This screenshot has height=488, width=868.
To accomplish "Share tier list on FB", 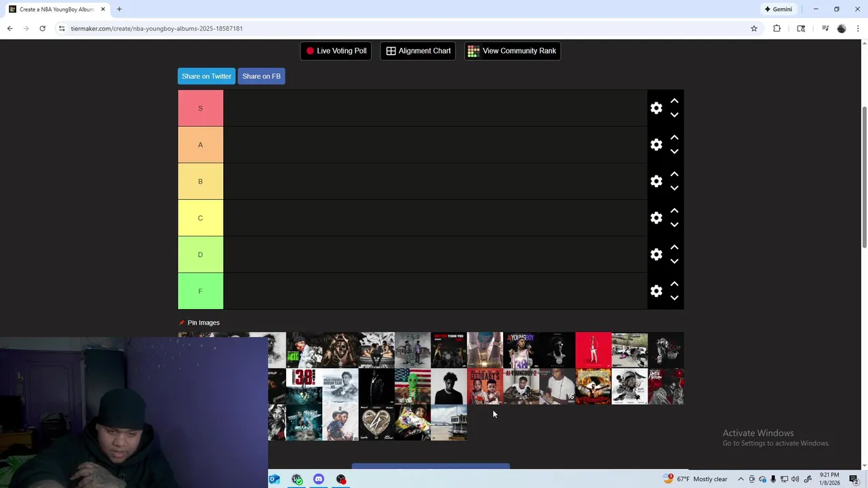I will click(x=261, y=76).
